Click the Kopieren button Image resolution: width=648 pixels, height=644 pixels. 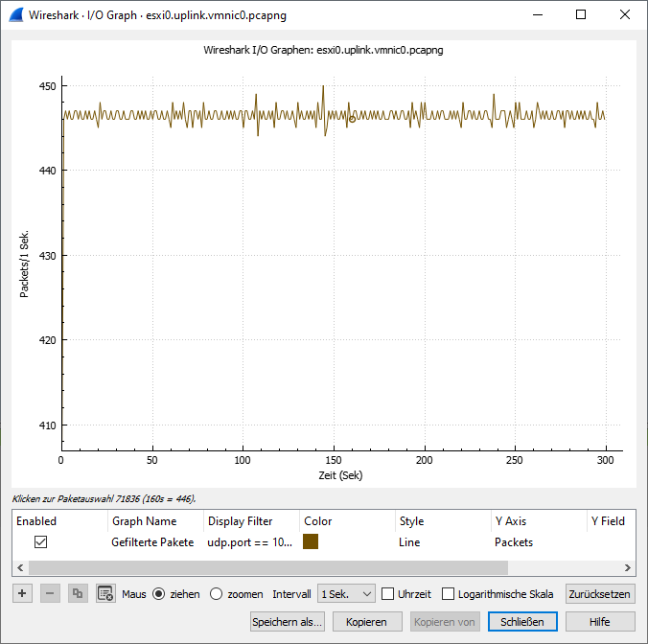point(367,622)
